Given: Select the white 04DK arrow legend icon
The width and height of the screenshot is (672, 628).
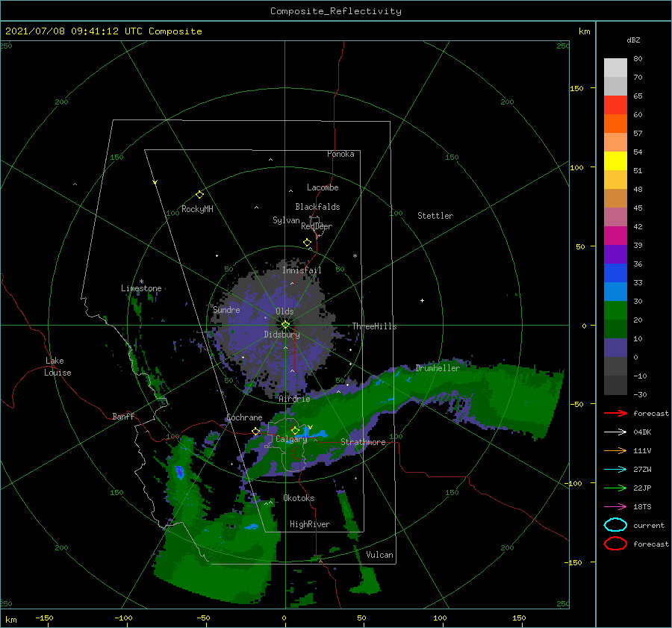Looking at the screenshot, I should (x=615, y=432).
